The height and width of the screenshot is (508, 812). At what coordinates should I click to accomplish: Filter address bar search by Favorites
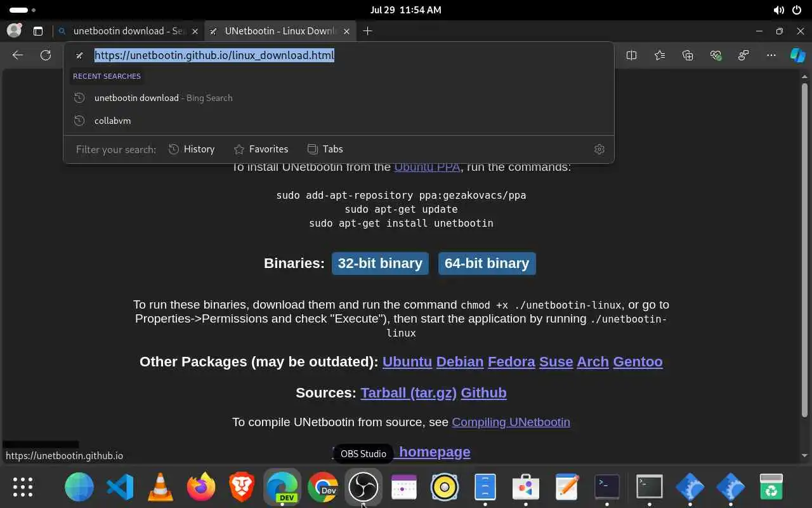pyautogui.click(x=261, y=149)
